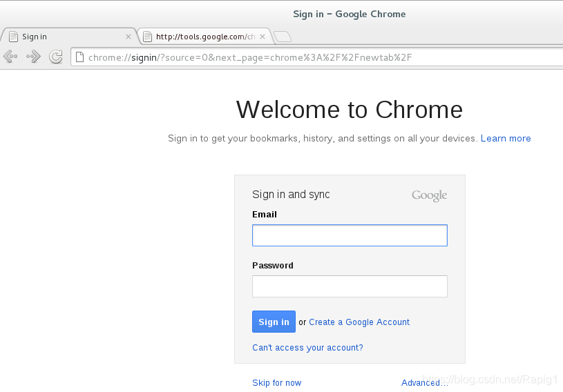Image resolution: width=563 pixels, height=392 pixels.
Task: Reload the page with the refresh icon
Action: coord(56,57)
